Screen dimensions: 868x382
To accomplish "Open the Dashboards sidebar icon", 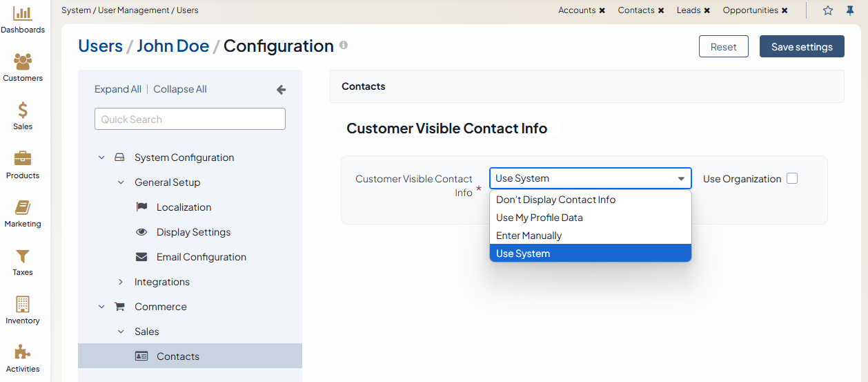I will pos(23,14).
